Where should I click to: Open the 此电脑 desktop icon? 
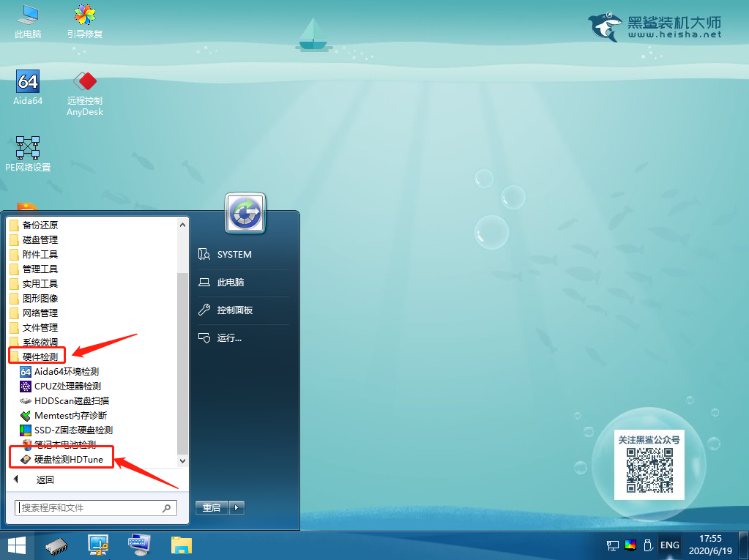28,21
